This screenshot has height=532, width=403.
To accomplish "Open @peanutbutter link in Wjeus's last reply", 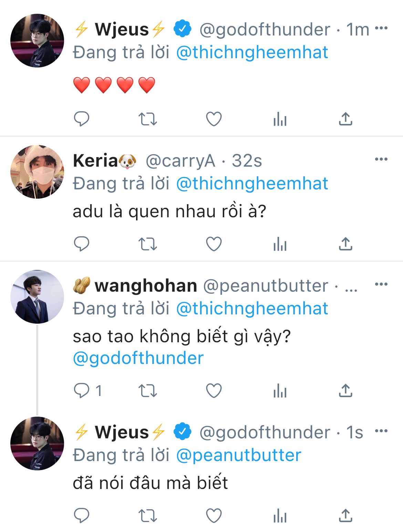I will click(x=238, y=455).
